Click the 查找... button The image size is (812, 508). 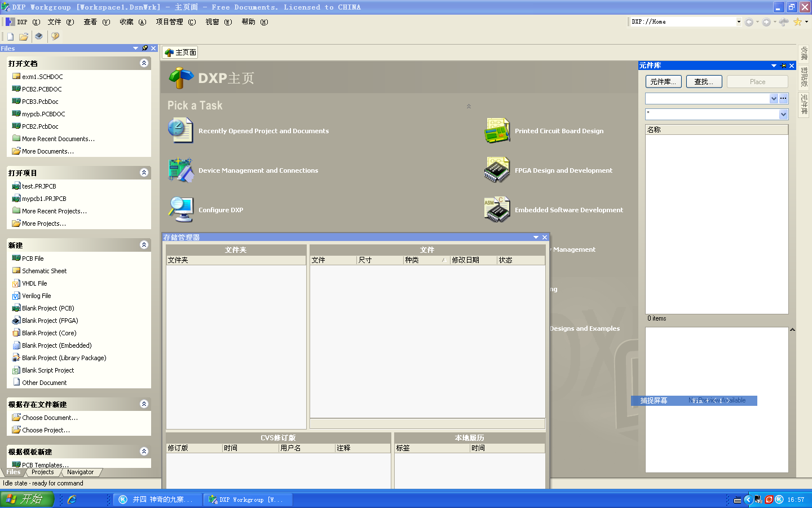coord(704,82)
